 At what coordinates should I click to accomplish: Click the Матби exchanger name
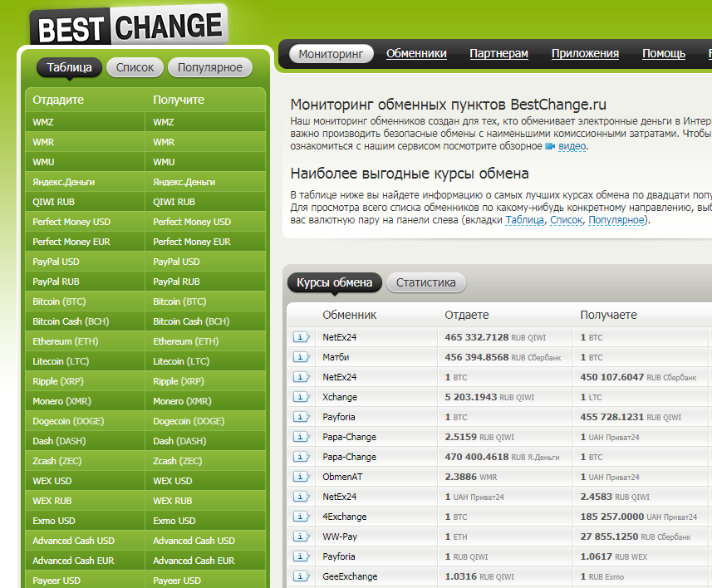click(336, 357)
